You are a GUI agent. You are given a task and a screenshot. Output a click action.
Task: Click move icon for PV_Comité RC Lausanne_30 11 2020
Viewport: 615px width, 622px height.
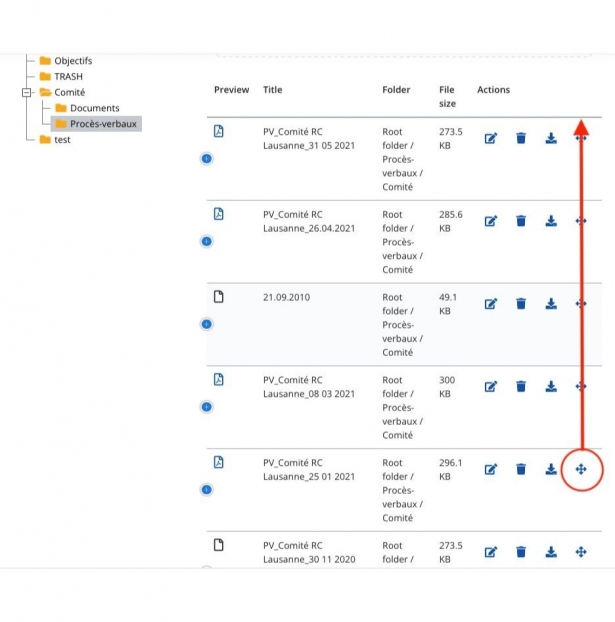(x=581, y=552)
